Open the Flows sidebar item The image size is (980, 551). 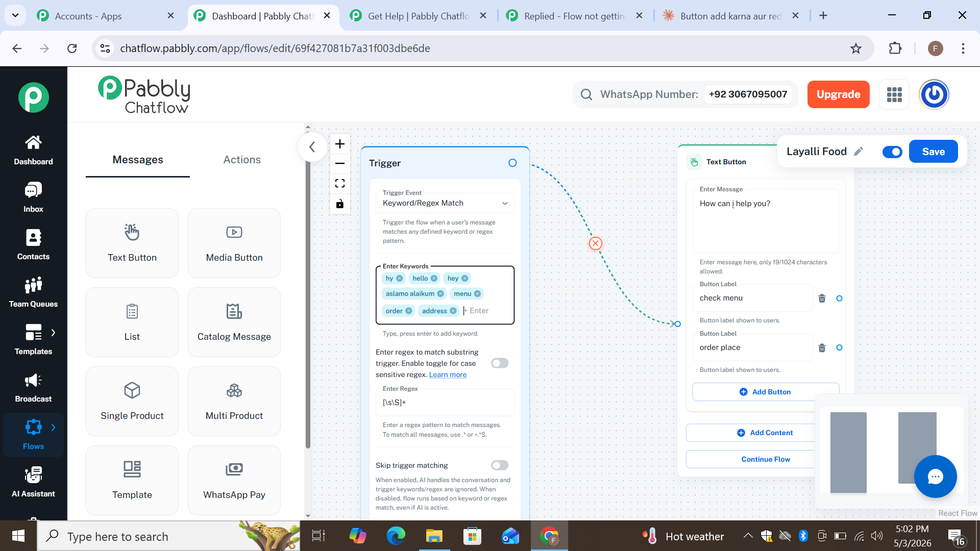pyautogui.click(x=33, y=435)
